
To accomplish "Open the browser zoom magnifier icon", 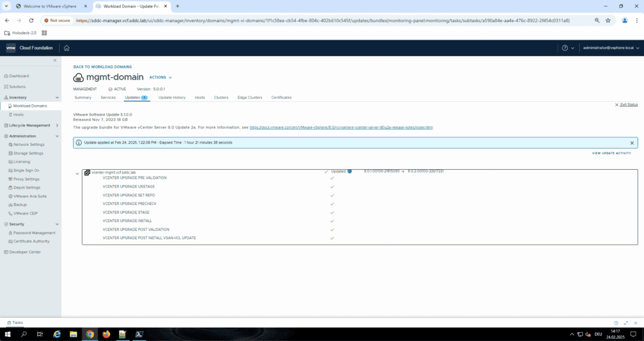I will tap(597, 21).
